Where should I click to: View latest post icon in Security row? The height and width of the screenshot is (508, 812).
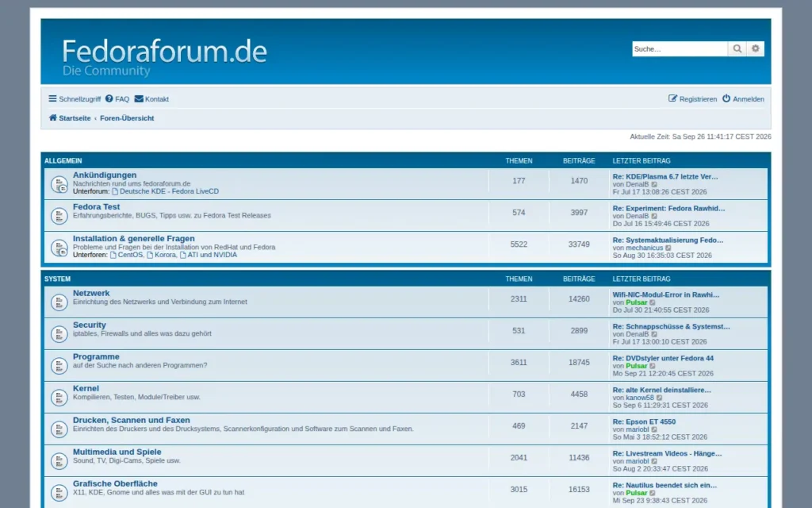click(654, 334)
